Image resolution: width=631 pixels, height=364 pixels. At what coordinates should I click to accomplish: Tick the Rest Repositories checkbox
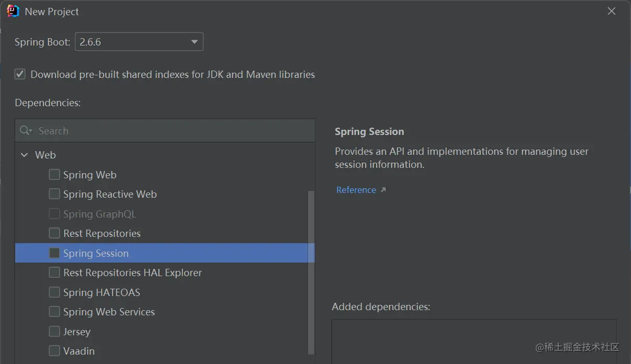click(54, 233)
